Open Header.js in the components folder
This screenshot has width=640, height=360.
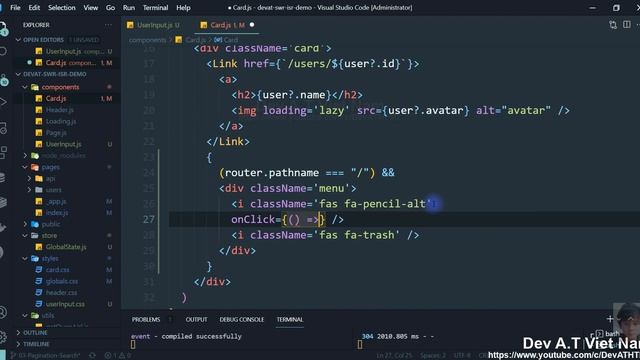click(x=60, y=110)
